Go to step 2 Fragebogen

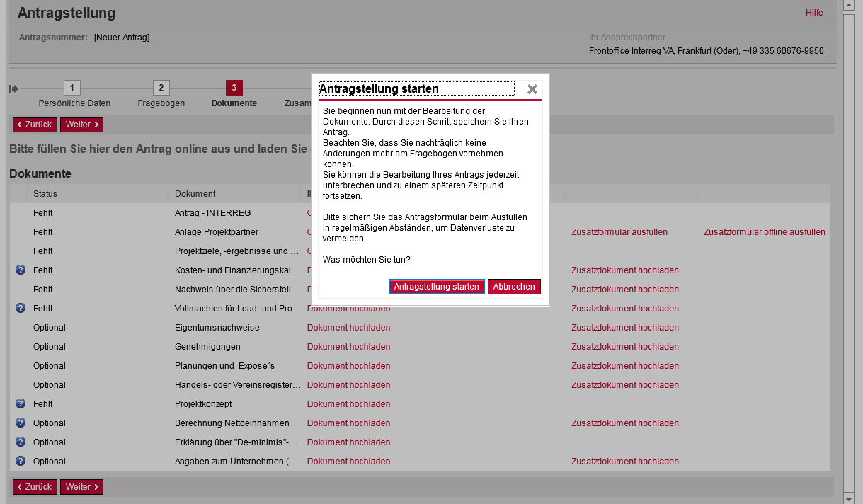[x=161, y=88]
